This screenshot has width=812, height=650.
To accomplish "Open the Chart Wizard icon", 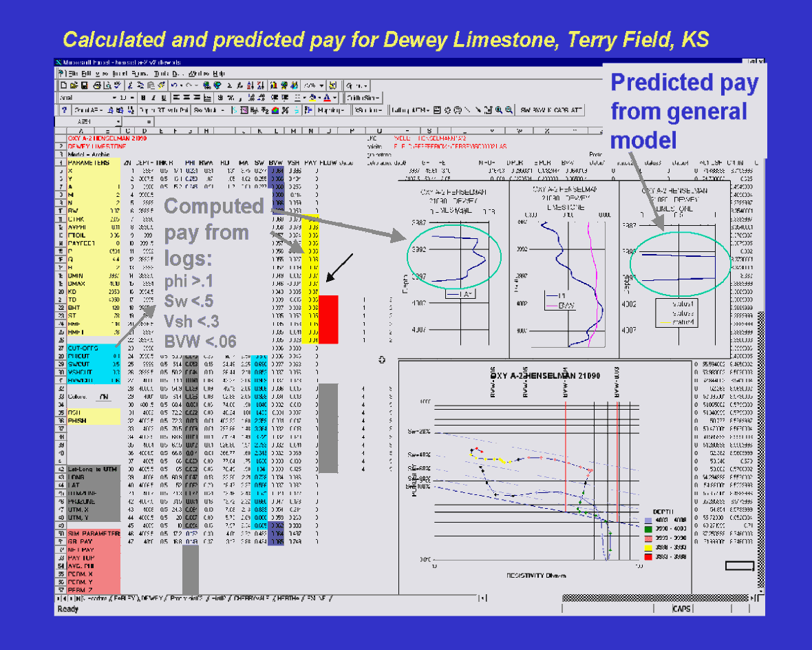I will coord(273,85).
